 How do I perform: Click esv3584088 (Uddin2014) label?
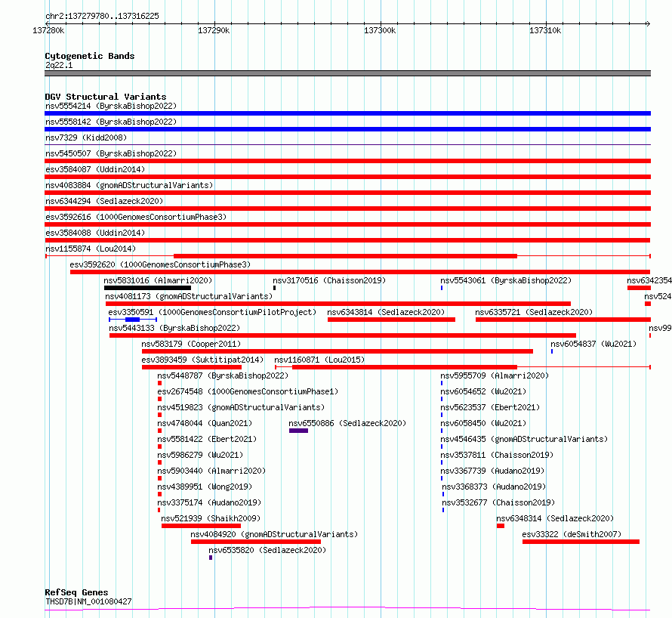[x=94, y=233]
